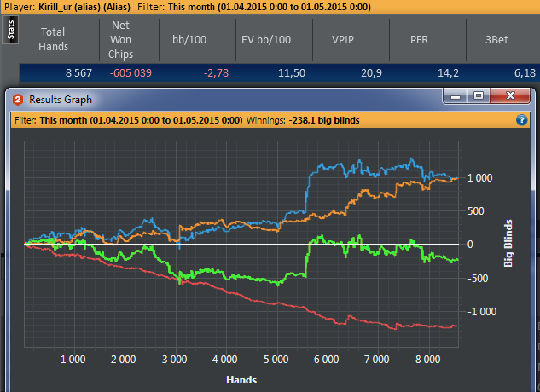
Task: Close the Results Graph window
Action: pos(510,96)
